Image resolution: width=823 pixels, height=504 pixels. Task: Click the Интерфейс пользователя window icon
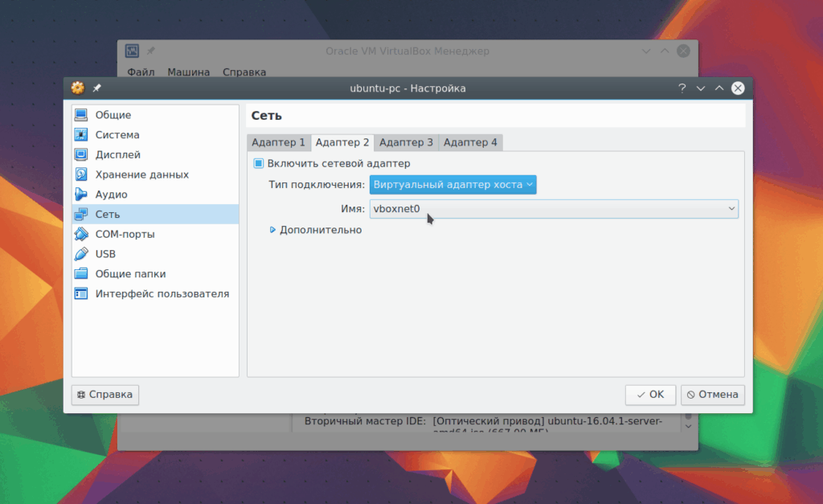click(x=81, y=293)
